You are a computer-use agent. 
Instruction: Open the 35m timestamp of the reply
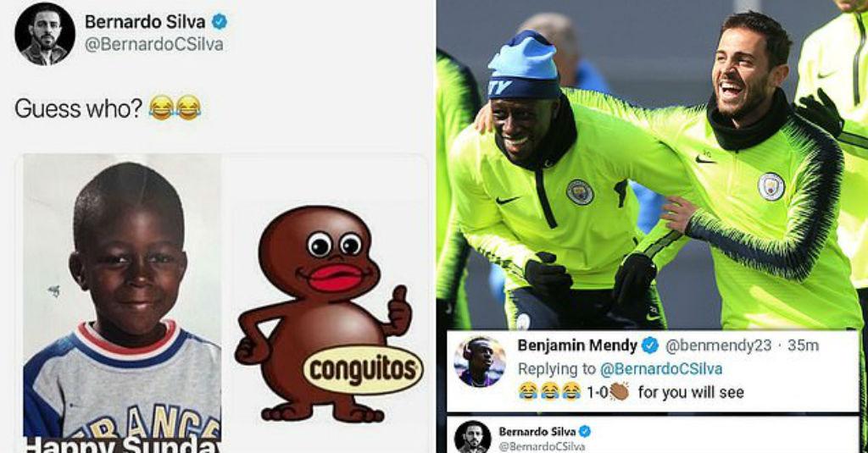(x=803, y=345)
